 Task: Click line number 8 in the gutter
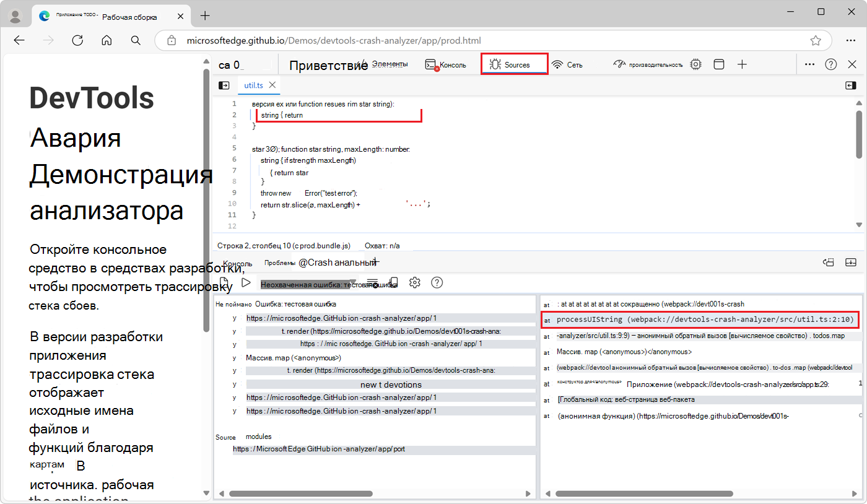tap(234, 182)
